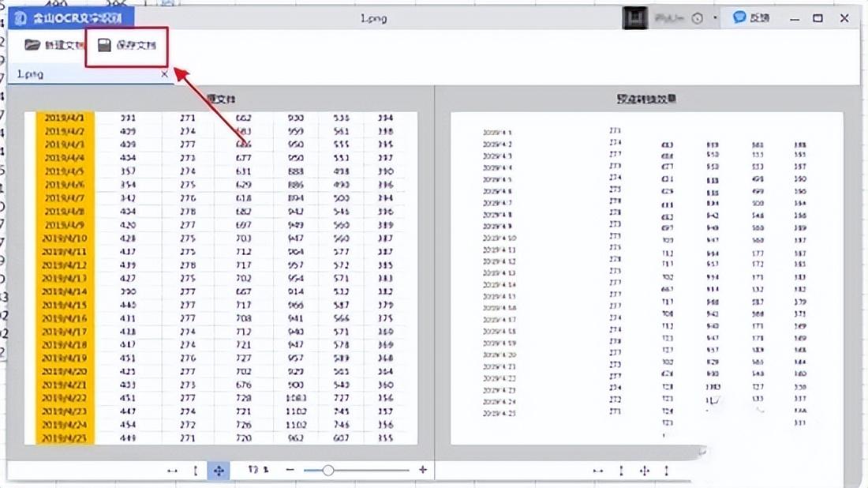This screenshot has width=868, height=488.
Task: Click the preview conversion result panel heading
Action: (646, 99)
